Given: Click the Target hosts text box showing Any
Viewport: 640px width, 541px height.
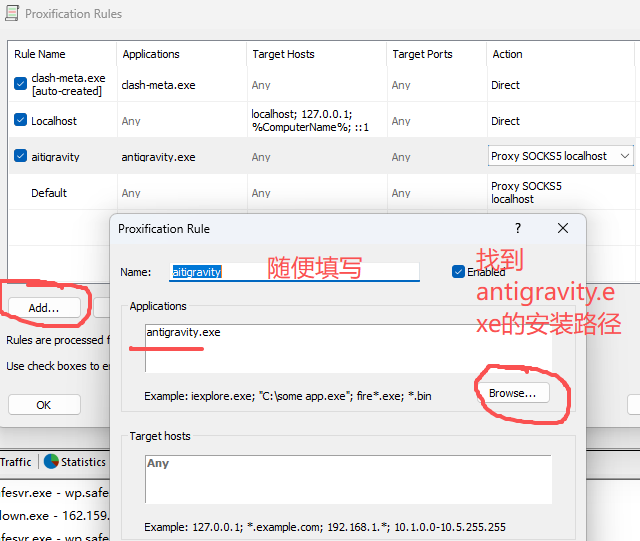Looking at the screenshot, I should (347, 479).
